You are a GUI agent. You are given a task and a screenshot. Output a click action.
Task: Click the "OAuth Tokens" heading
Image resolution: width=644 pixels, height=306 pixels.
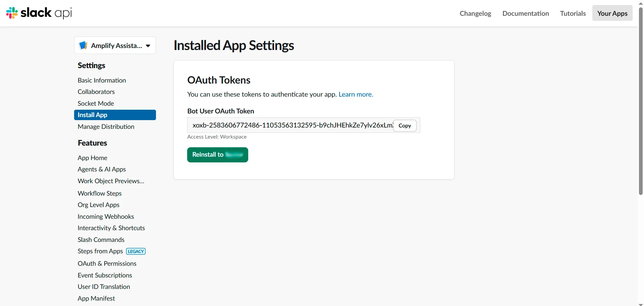click(219, 80)
